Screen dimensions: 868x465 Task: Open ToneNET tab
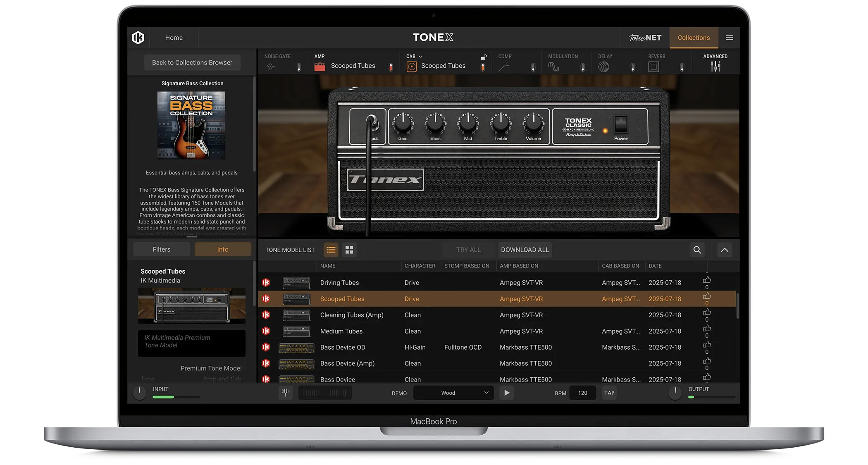pyautogui.click(x=645, y=38)
